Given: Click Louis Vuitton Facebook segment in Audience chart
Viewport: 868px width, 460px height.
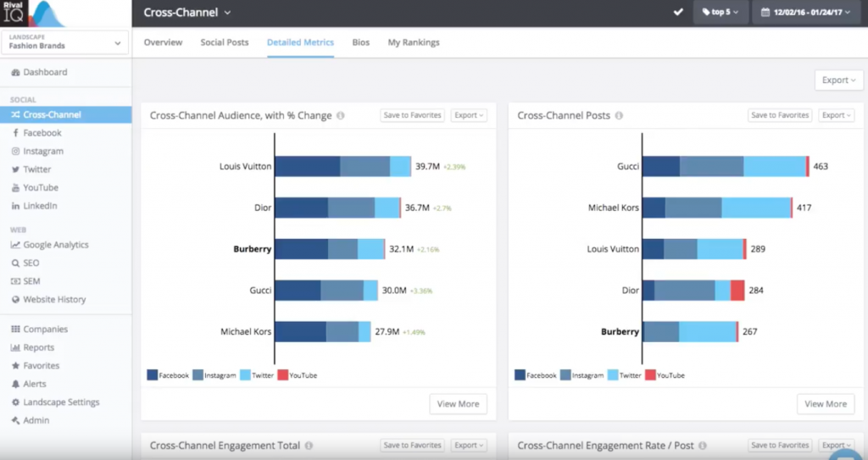Looking at the screenshot, I should coord(307,166).
